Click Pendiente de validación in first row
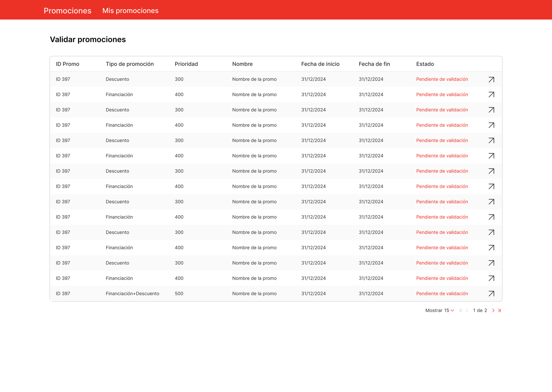The height and width of the screenshot is (392, 552). point(442,79)
